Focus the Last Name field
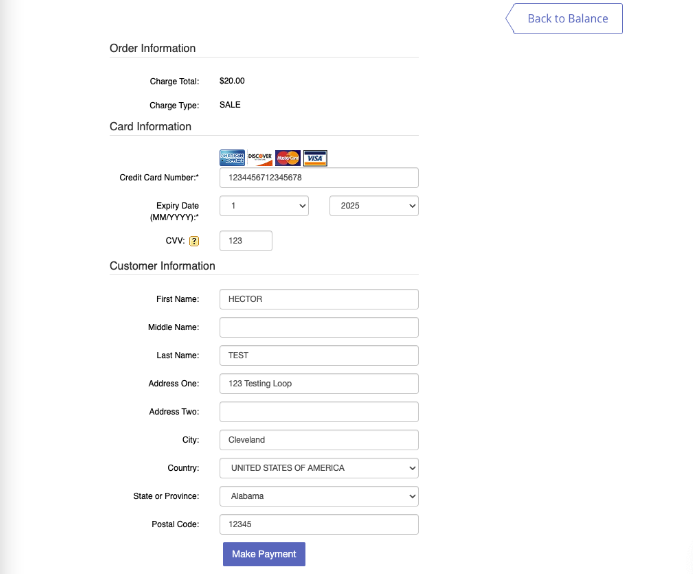The height and width of the screenshot is (574, 693). coord(319,355)
